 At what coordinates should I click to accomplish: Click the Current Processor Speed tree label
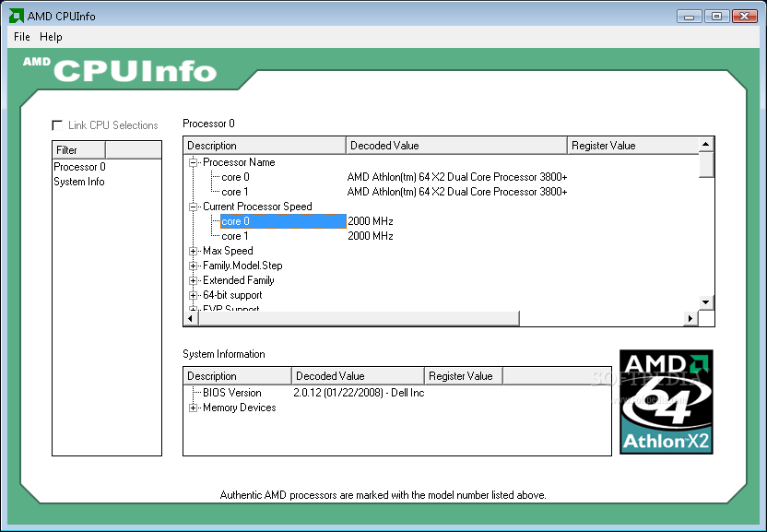tap(257, 207)
